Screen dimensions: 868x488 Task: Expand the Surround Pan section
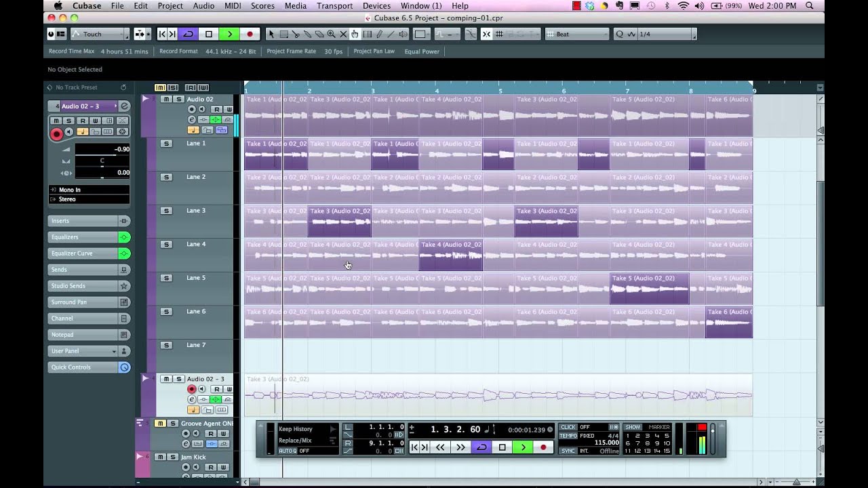pyautogui.click(x=83, y=302)
